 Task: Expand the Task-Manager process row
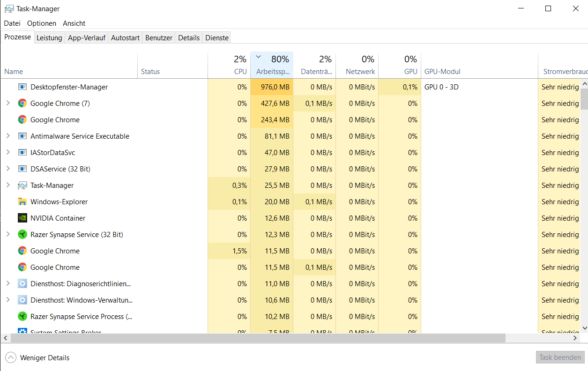(x=8, y=185)
